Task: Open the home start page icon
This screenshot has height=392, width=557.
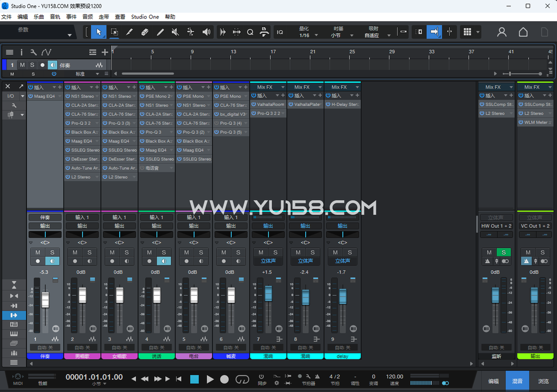Action: click(x=523, y=32)
